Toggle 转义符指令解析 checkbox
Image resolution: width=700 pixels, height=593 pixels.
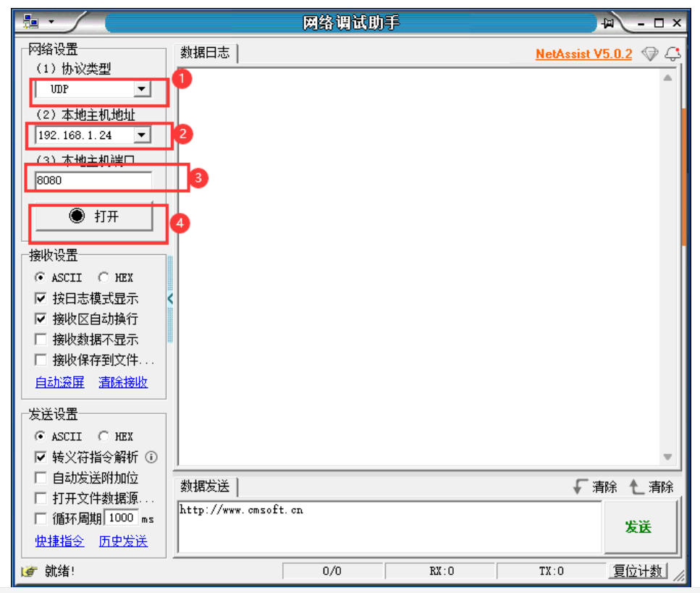point(41,458)
